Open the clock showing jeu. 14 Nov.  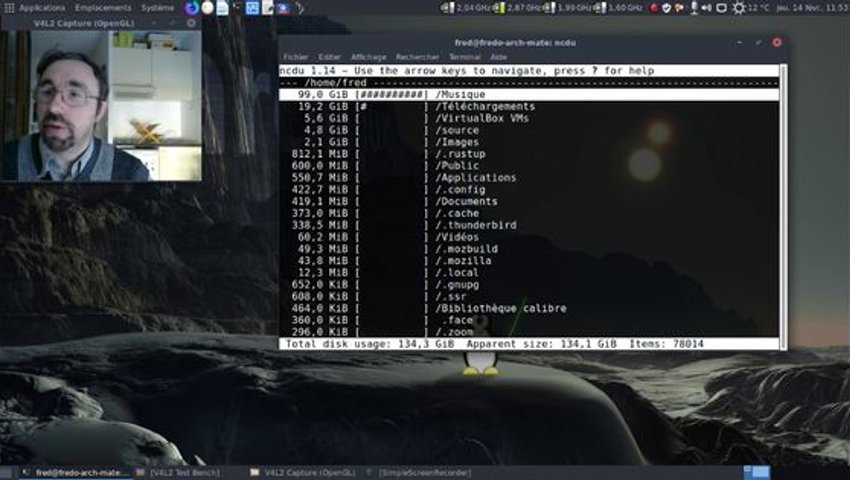point(813,8)
